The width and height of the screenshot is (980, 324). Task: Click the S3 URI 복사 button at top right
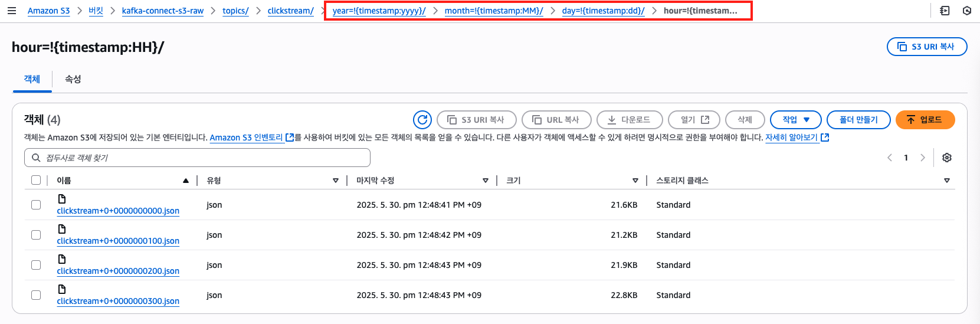(927, 47)
